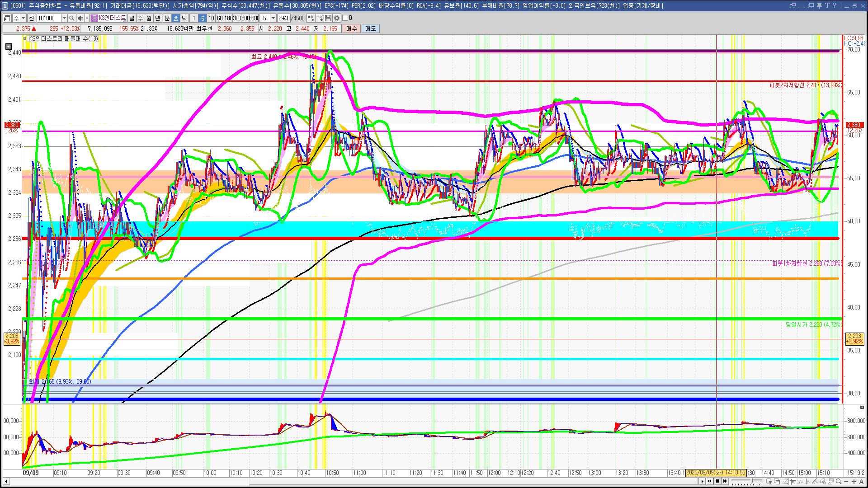Click the zoom in plus icon

coord(854,482)
